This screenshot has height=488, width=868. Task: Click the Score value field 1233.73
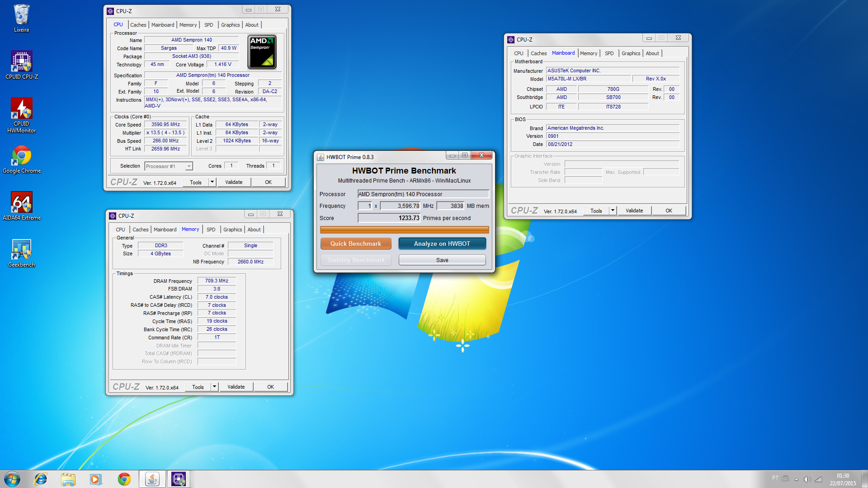coord(389,218)
